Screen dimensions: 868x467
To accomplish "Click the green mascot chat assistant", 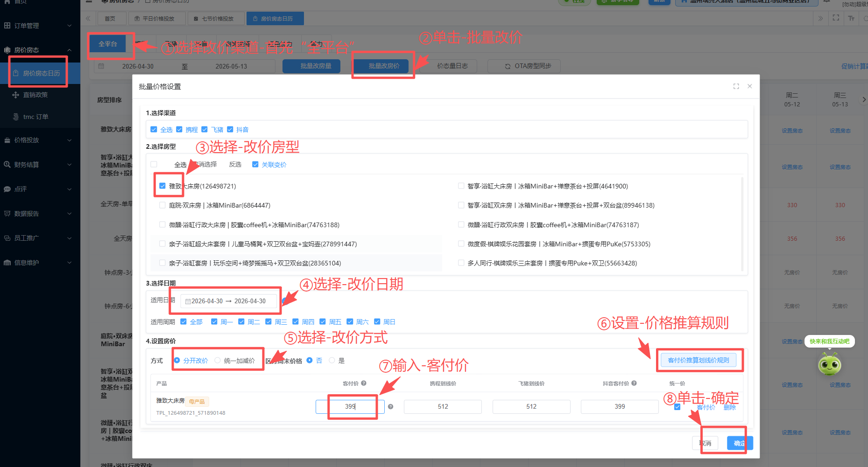I will point(830,363).
